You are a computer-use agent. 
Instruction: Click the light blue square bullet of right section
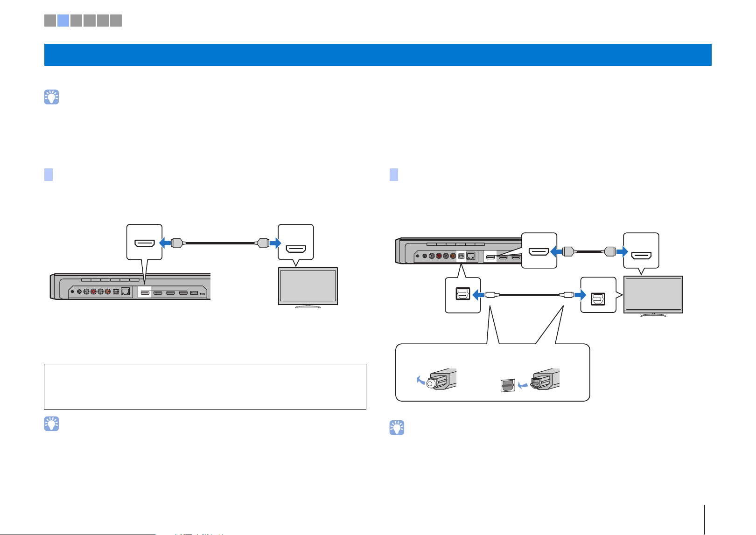pos(394,175)
